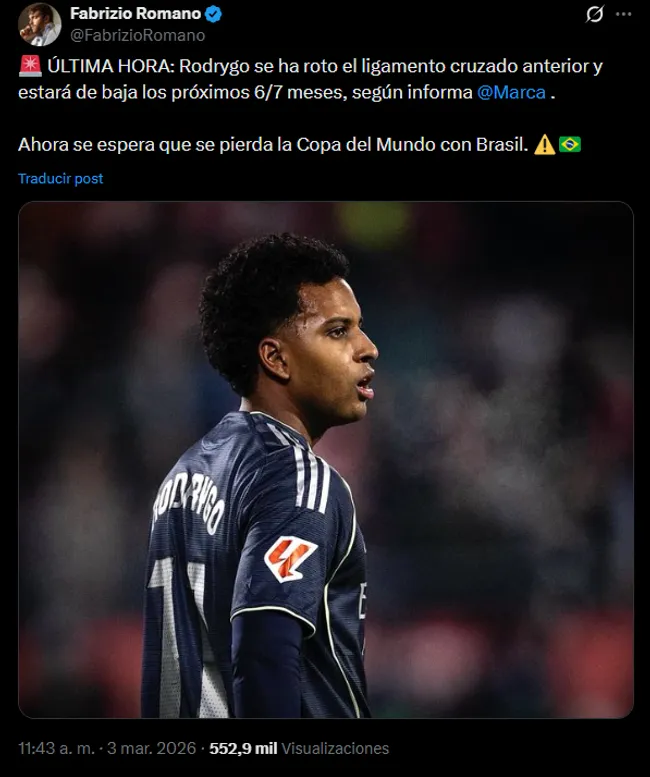Click the ÚLTIMA HORA headline text
The width and height of the screenshot is (650, 777).
click(110, 66)
